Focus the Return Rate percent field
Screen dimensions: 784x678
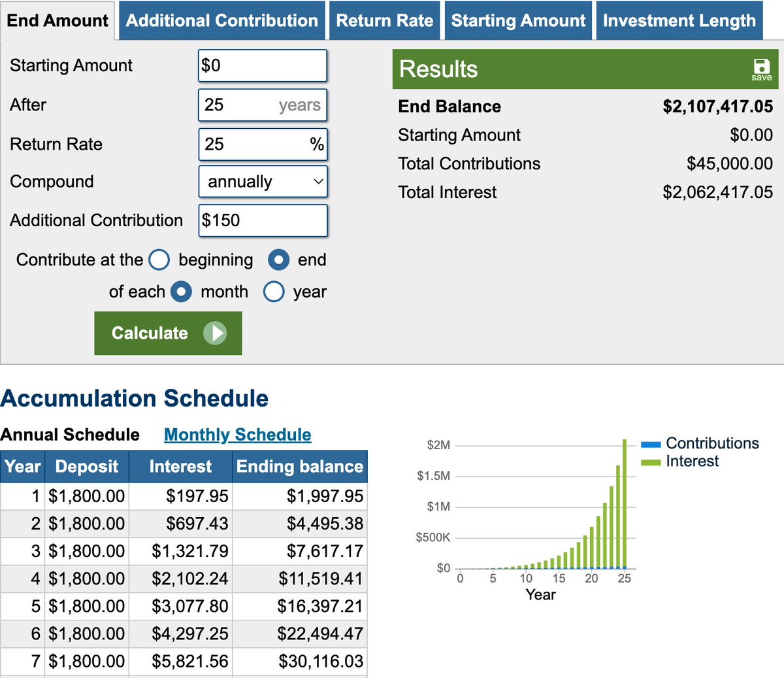click(263, 144)
